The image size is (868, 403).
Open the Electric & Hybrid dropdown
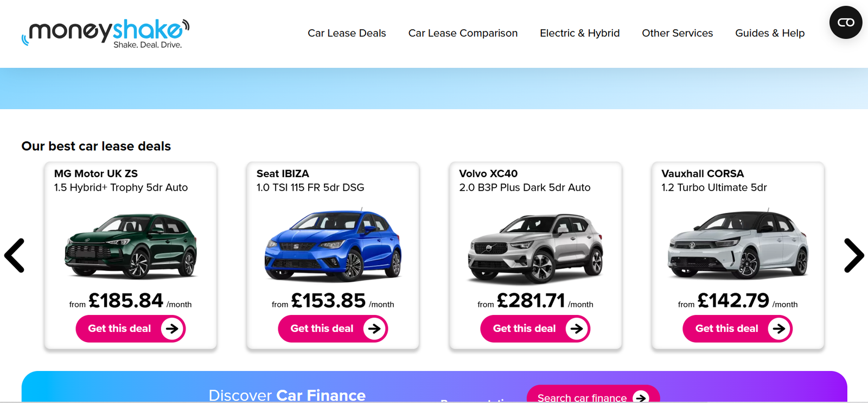pyautogui.click(x=579, y=33)
